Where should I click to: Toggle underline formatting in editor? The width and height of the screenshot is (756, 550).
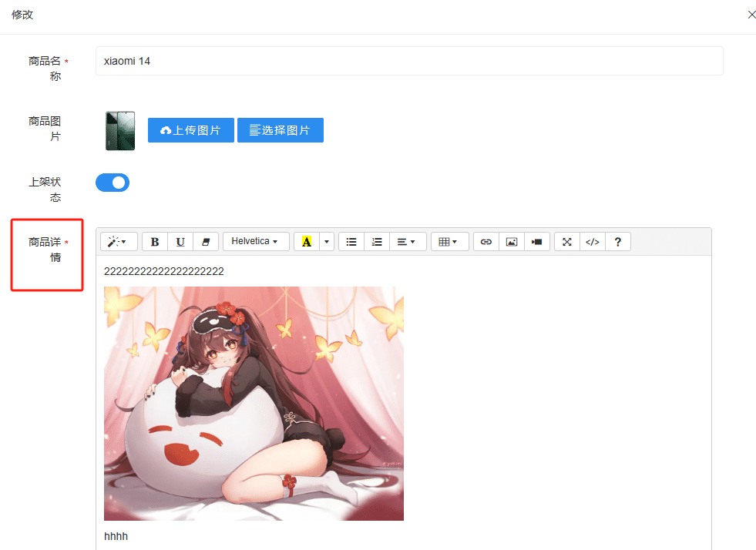pos(180,242)
